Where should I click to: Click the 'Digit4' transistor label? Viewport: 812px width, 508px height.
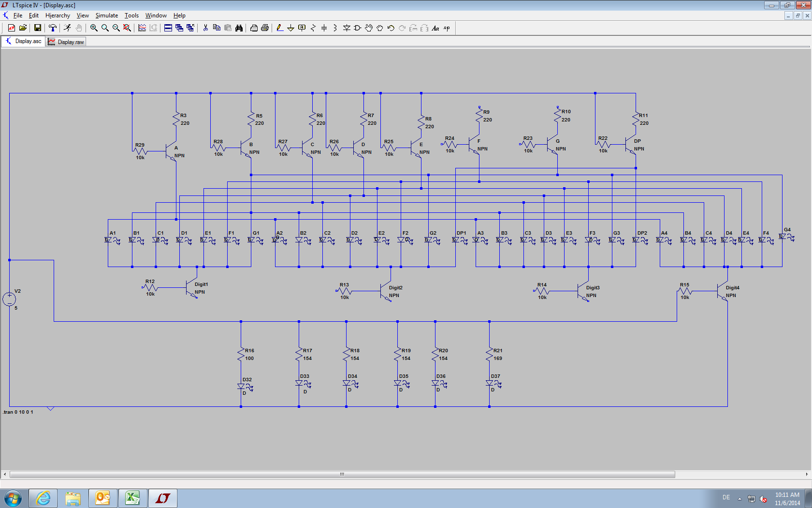pyautogui.click(x=732, y=288)
